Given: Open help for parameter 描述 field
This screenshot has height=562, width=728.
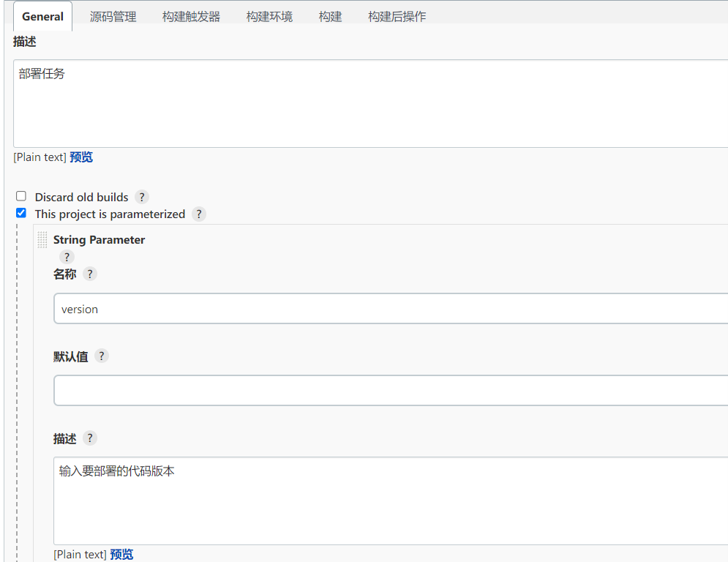Looking at the screenshot, I should coord(90,438).
